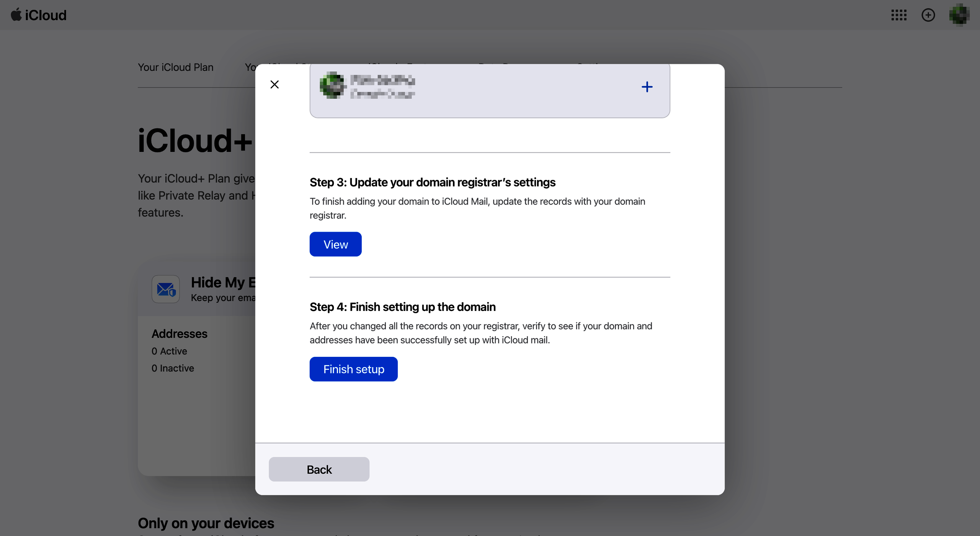
Task: Select the Your iCloud Plan tab
Action: [175, 67]
